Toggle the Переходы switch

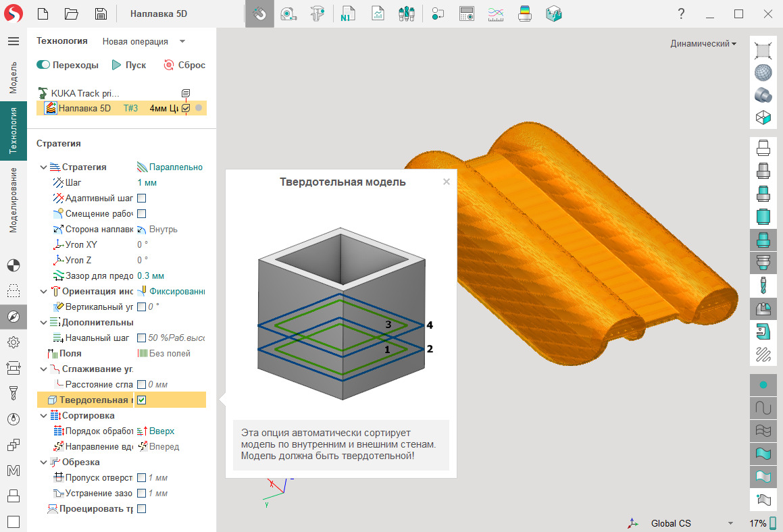point(44,65)
